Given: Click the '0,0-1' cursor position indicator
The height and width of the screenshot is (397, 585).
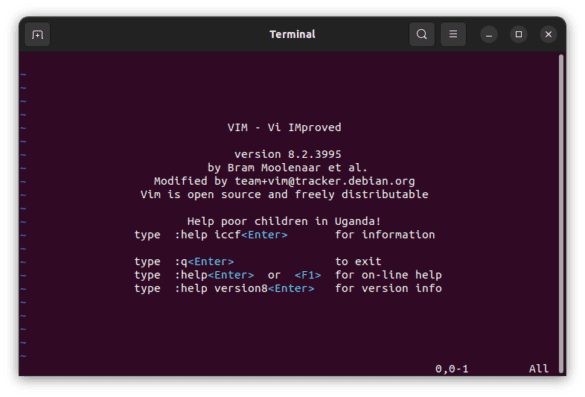Looking at the screenshot, I should [451, 369].
